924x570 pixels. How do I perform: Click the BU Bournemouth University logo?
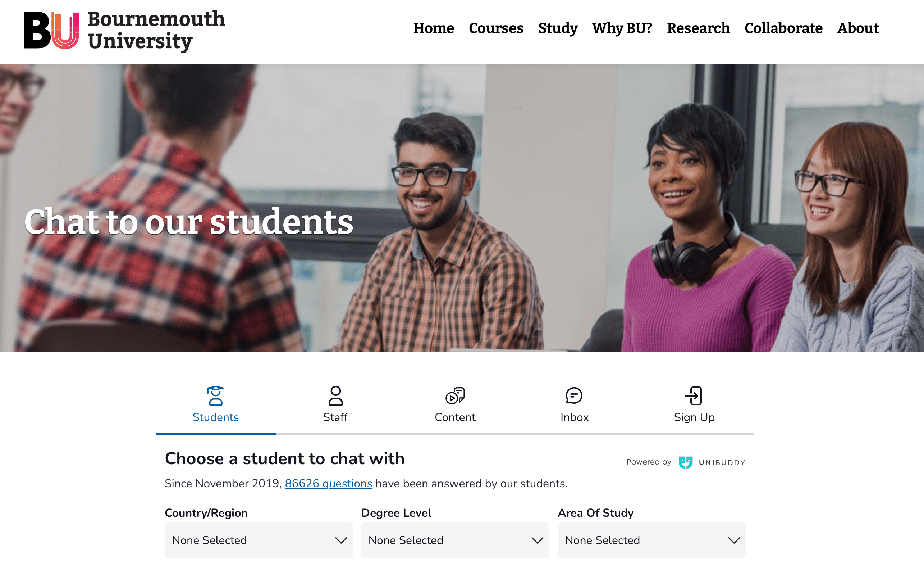[124, 31]
